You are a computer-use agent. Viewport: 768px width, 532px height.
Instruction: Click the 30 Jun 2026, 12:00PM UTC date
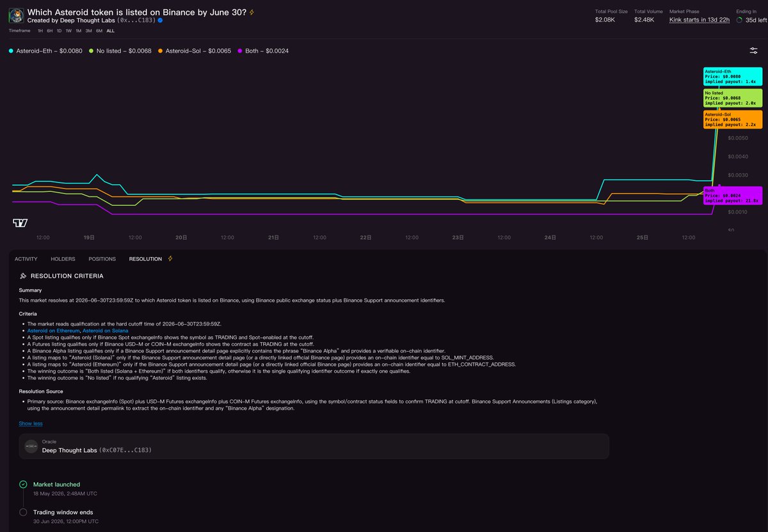(66, 521)
